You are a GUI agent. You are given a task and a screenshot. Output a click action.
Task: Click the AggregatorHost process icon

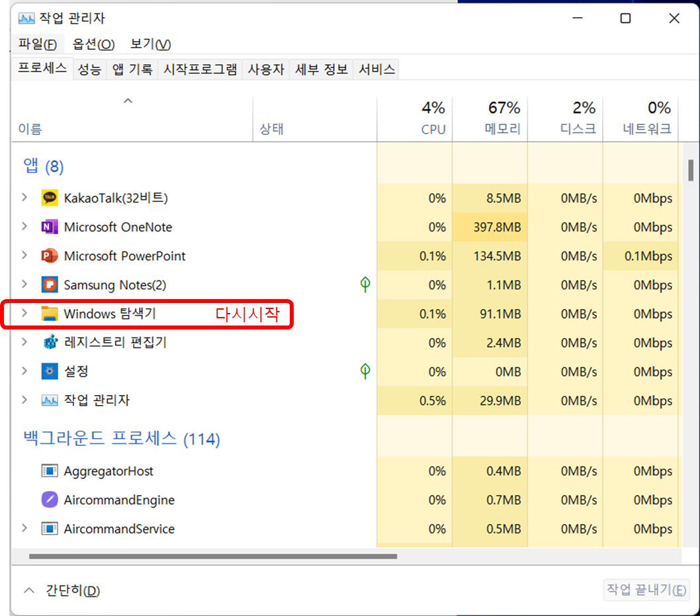tap(50, 471)
